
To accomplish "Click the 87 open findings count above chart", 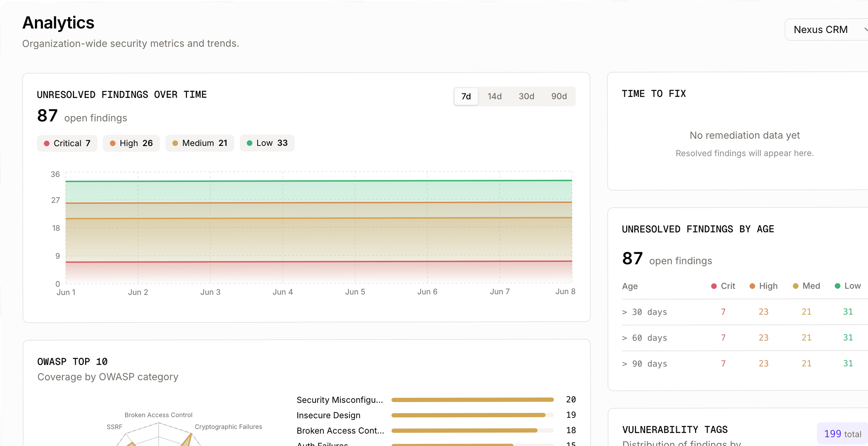I will pos(47,116).
